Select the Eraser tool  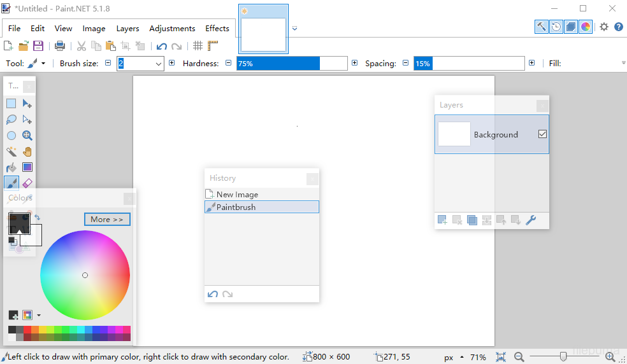pyautogui.click(x=27, y=183)
